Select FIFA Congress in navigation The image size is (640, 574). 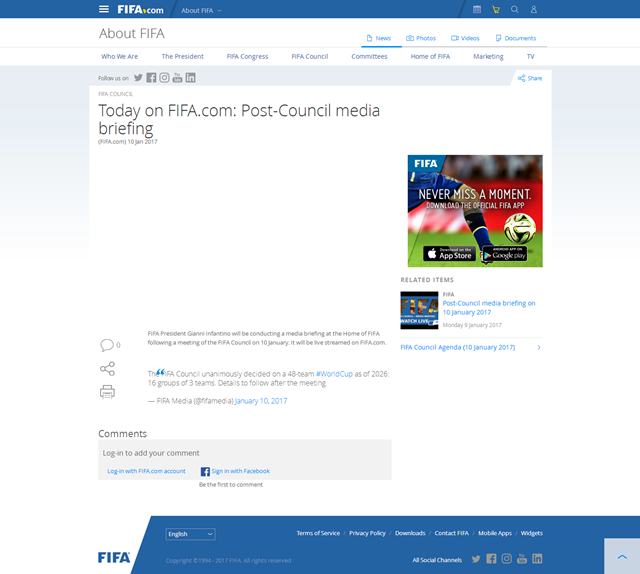click(x=247, y=57)
